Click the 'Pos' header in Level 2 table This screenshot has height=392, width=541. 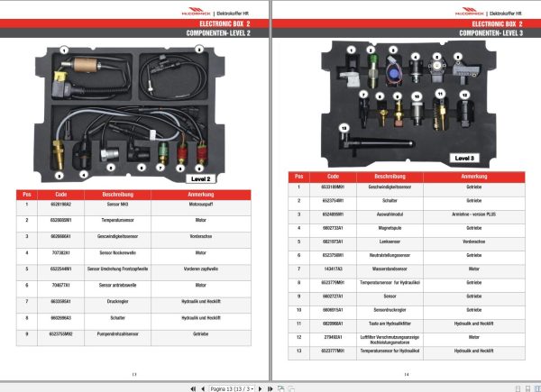click(x=26, y=195)
